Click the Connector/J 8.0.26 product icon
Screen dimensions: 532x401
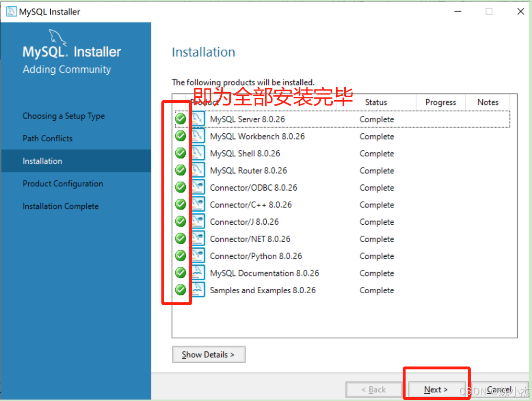[198, 222]
